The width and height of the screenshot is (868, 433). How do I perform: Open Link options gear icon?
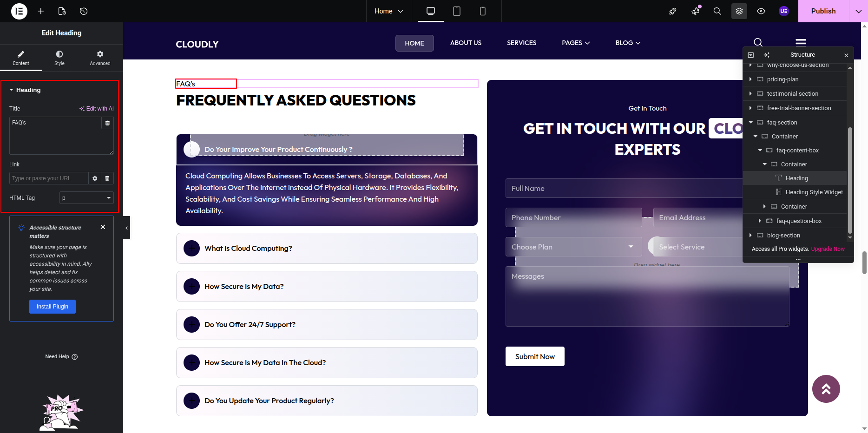(95, 178)
